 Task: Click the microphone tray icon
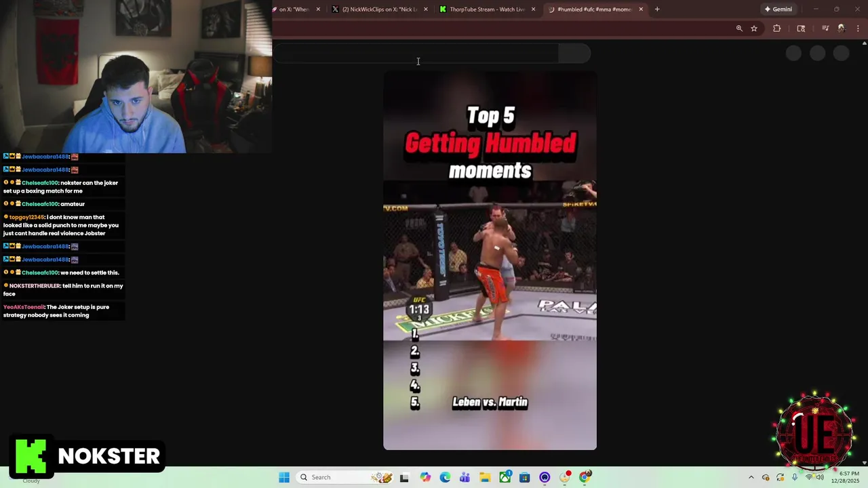[x=795, y=477]
